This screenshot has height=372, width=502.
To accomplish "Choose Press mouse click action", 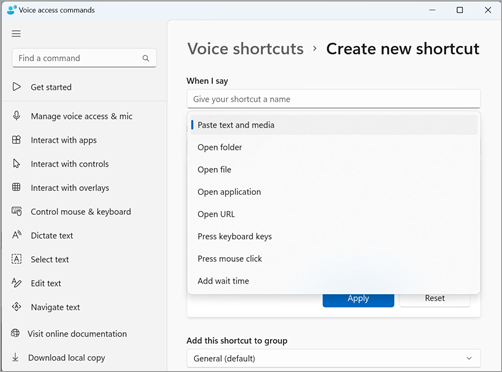I will coord(334,259).
